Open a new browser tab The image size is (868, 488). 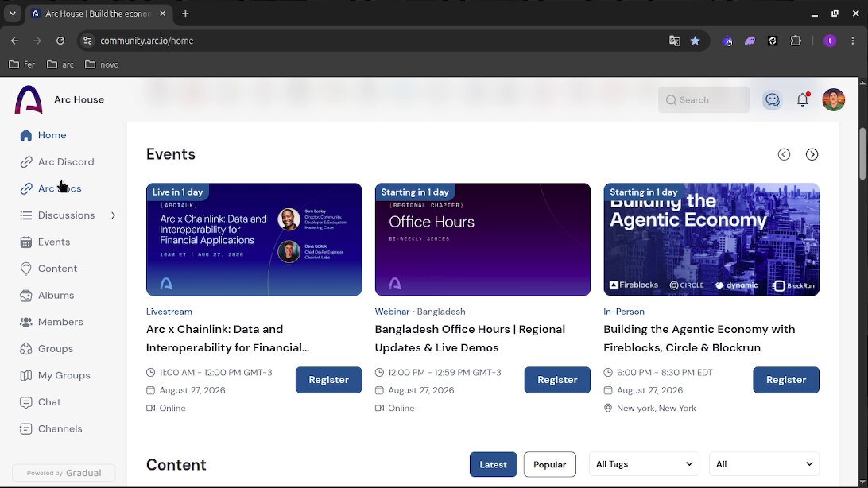pos(185,14)
